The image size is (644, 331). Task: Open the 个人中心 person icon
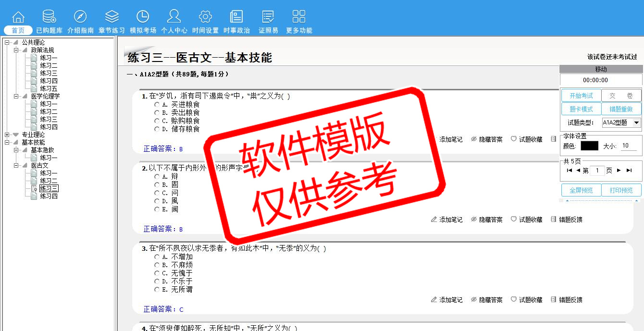[x=174, y=17]
